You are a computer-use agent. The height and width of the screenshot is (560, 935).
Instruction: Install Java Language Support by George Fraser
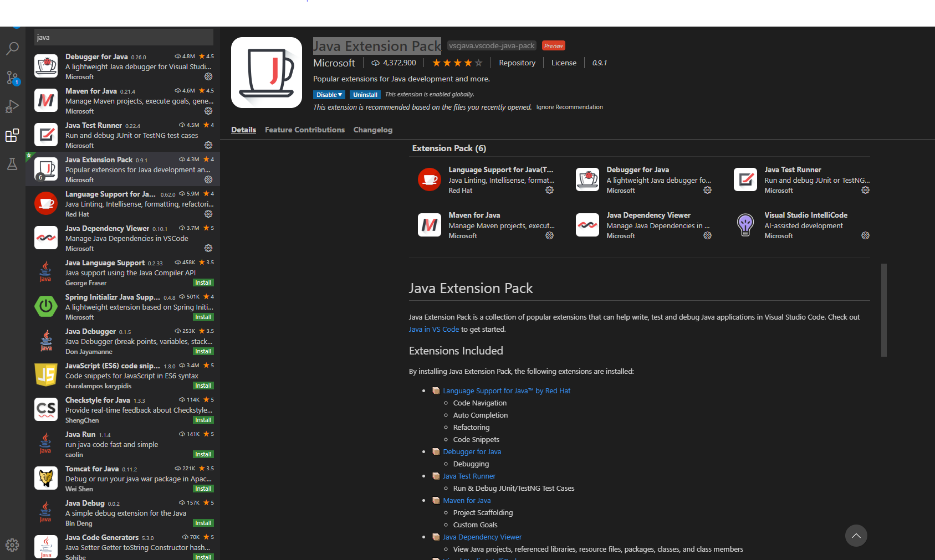pos(203,282)
